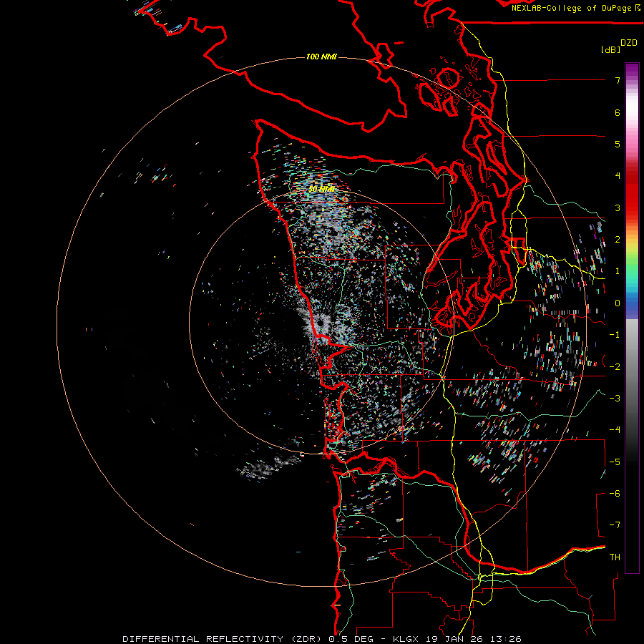Click the 3 tick on color scale
Screen dimensions: 644x644
[x=618, y=208]
